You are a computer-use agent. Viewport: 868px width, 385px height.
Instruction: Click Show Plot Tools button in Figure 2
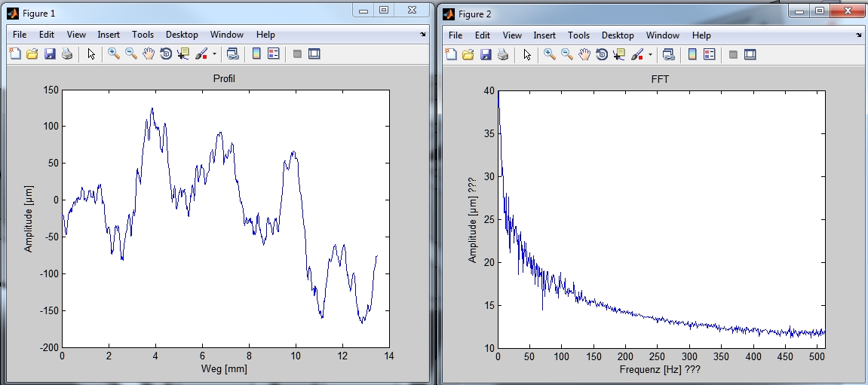coord(750,54)
